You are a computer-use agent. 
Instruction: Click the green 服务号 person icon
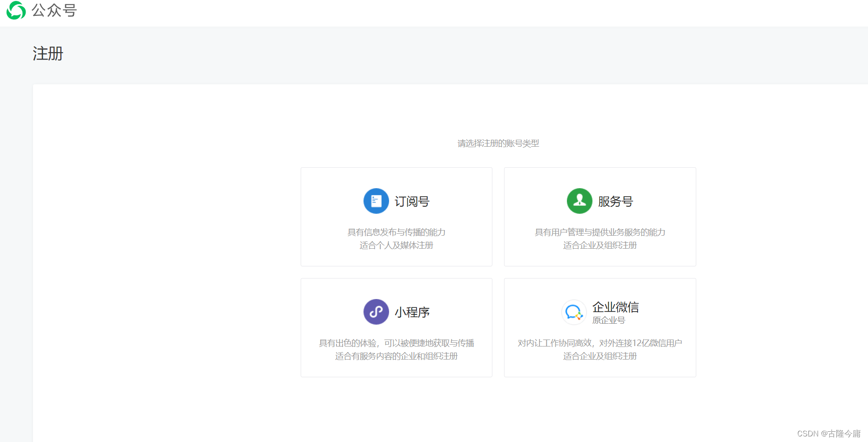tap(579, 201)
